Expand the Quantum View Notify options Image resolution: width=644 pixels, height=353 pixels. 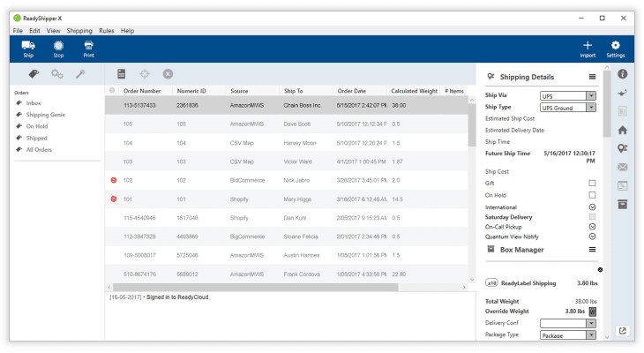592,237
